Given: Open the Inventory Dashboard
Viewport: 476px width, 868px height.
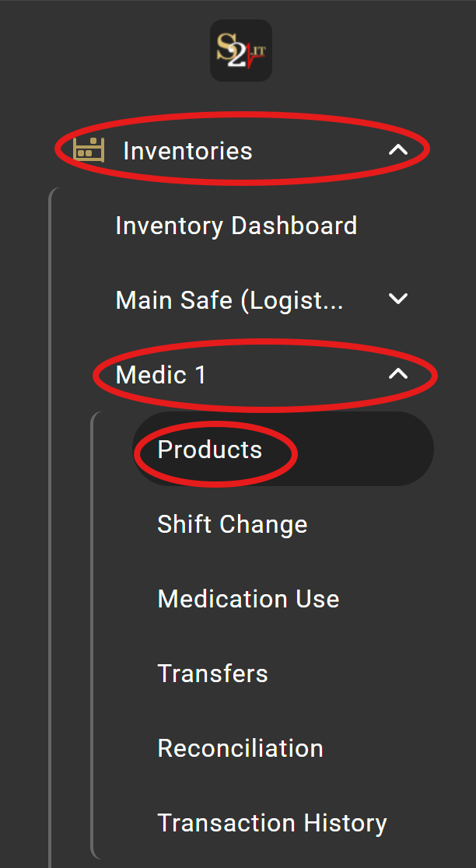Looking at the screenshot, I should (236, 226).
